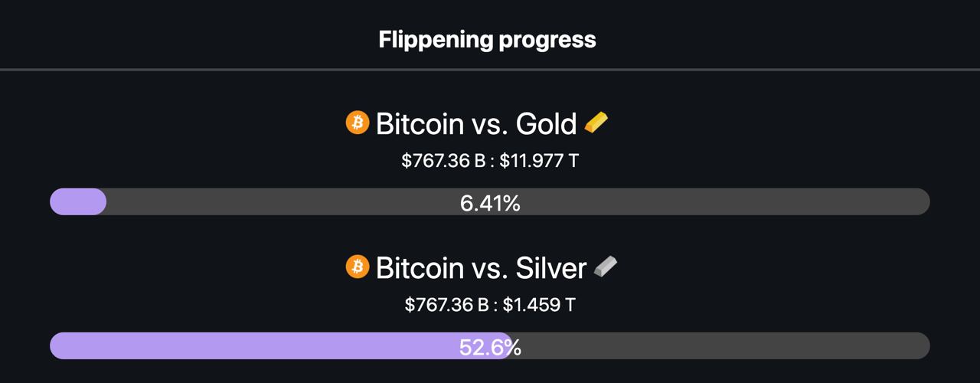Click the Bitcoin icon beside Bitcoin vs. Silver

(358, 267)
